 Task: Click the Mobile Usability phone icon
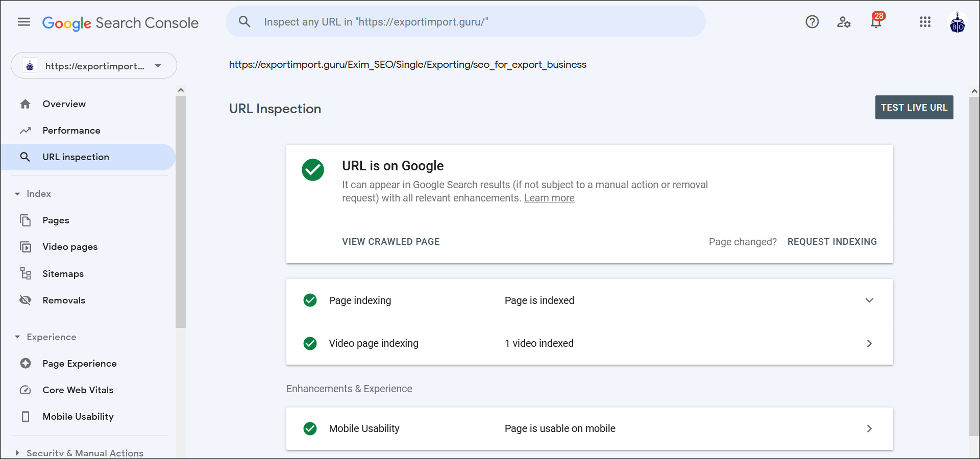click(x=26, y=417)
